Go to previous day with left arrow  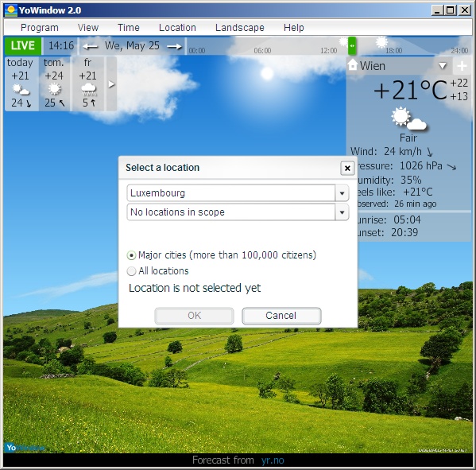pyautogui.click(x=90, y=46)
